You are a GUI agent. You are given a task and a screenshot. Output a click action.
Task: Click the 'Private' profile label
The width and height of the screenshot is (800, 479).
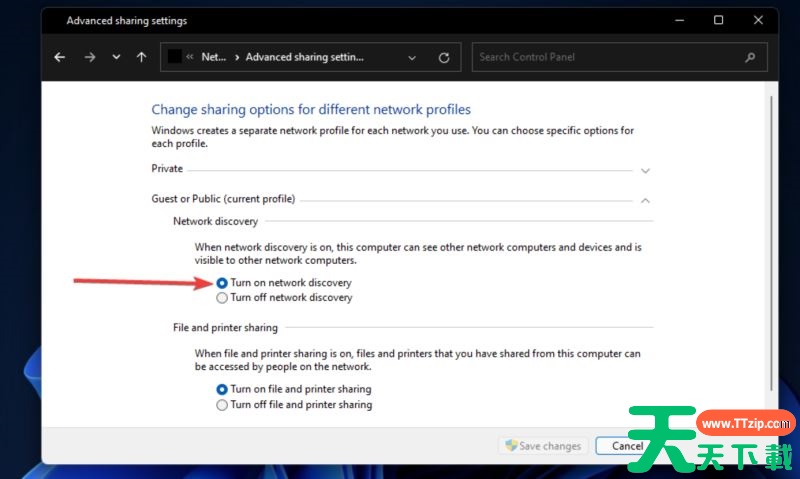(x=167, y=168)
